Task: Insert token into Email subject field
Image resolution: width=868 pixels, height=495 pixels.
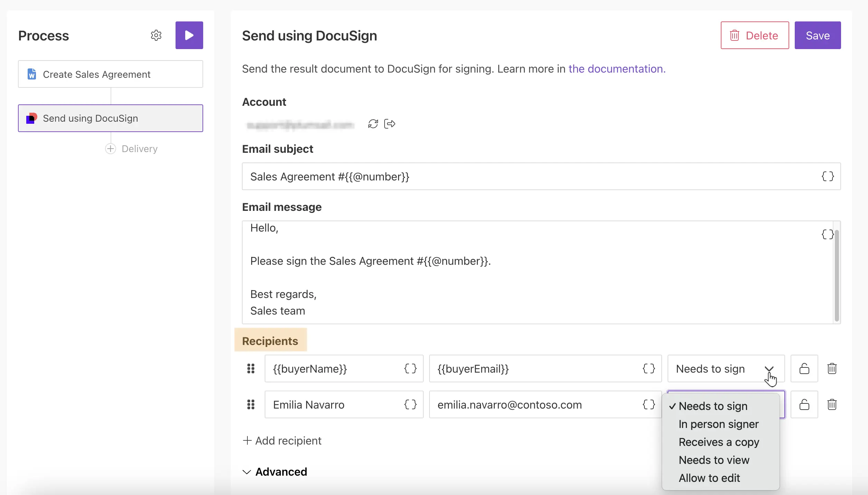Action: click(828, 176)
